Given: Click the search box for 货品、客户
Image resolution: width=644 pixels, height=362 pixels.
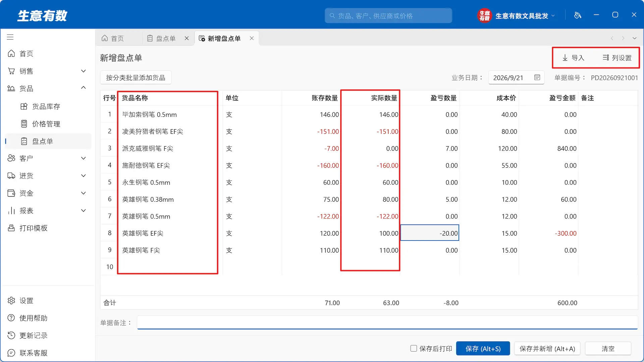Looking at the screenshot, I should (388, 16).
